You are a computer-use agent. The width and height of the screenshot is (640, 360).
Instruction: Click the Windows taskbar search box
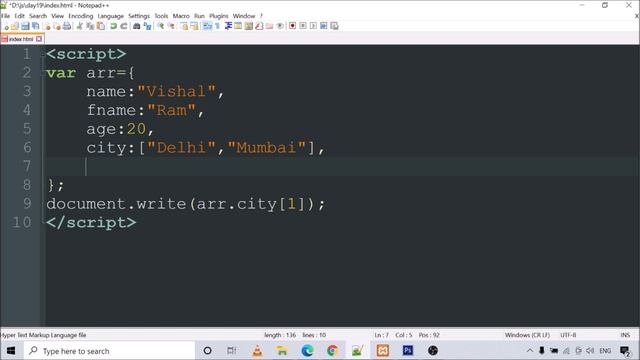pos(109,351)
